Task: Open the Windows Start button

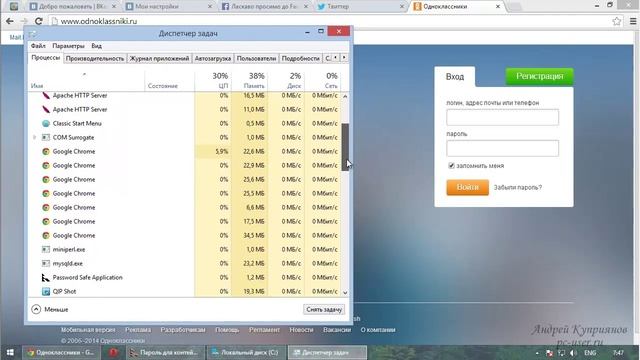Action: tap(10, 352)
